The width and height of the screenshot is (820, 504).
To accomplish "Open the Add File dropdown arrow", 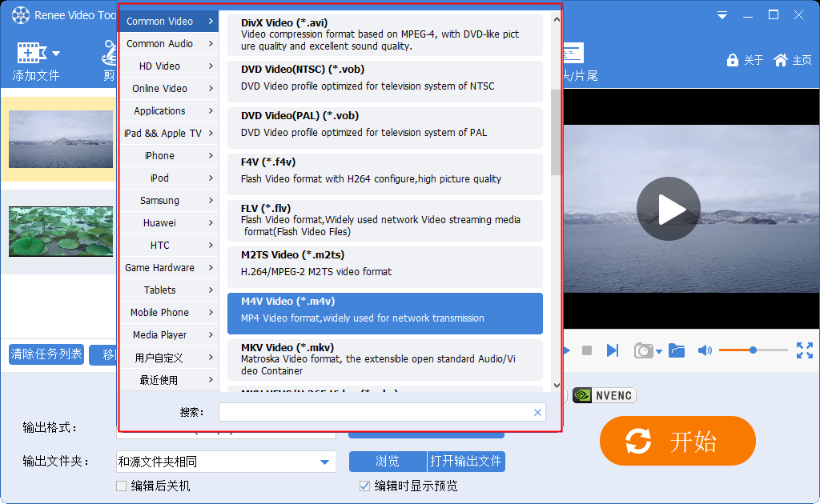I will coord(56,54).
